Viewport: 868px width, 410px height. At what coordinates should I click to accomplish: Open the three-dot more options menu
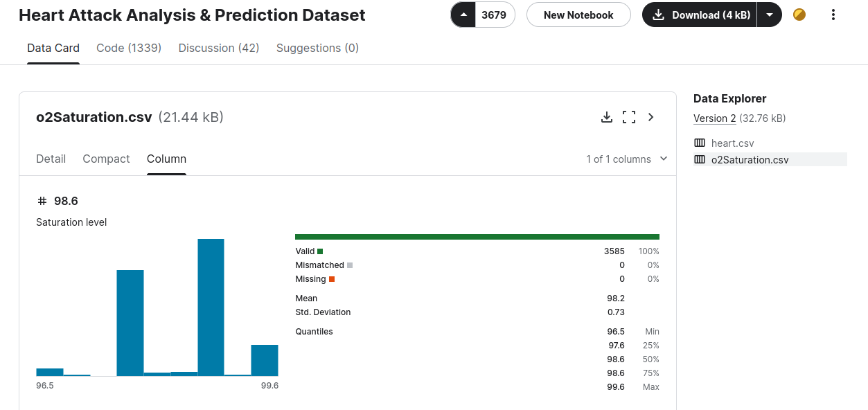tap(833, 15)
